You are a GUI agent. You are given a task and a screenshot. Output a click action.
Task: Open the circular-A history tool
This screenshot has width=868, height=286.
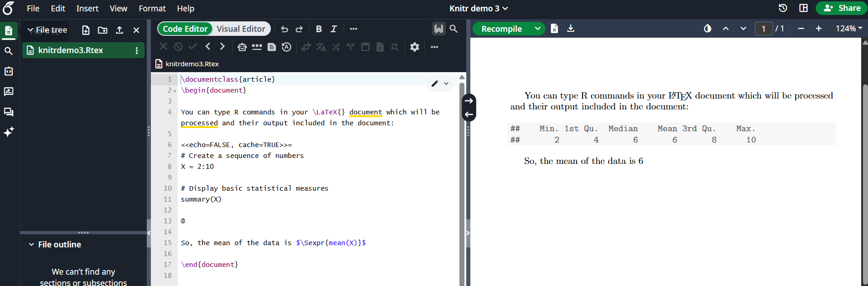(286, 47)
